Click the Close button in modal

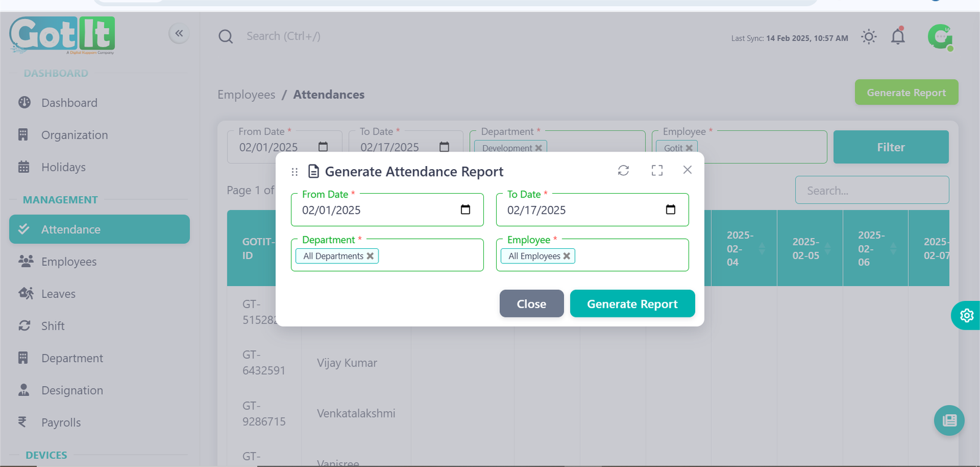click(x=531, y=304)
